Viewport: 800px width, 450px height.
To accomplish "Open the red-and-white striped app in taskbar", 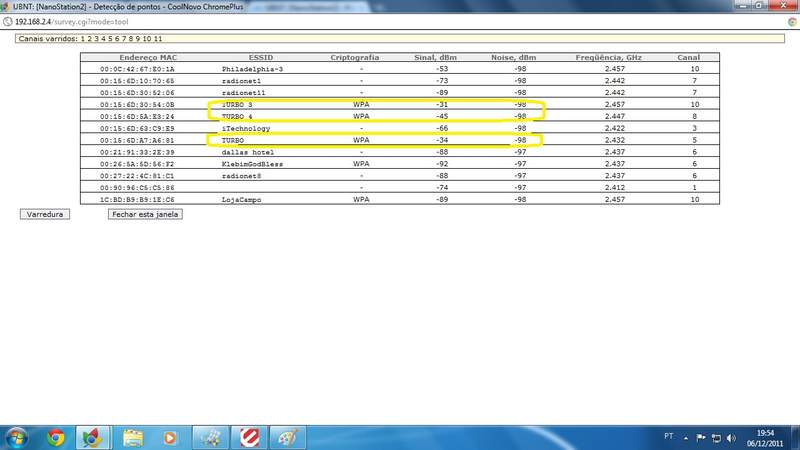I will (249, 438).
